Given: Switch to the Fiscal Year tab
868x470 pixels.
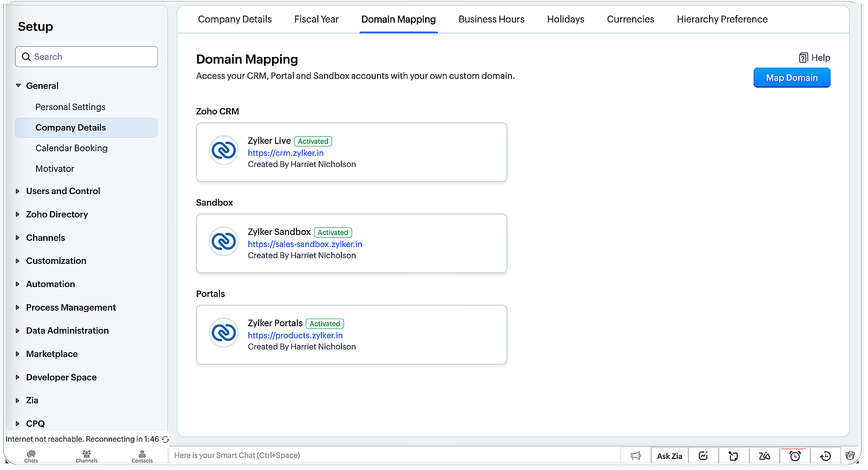Looking at the screenshot, I should (x=316, y=20).
